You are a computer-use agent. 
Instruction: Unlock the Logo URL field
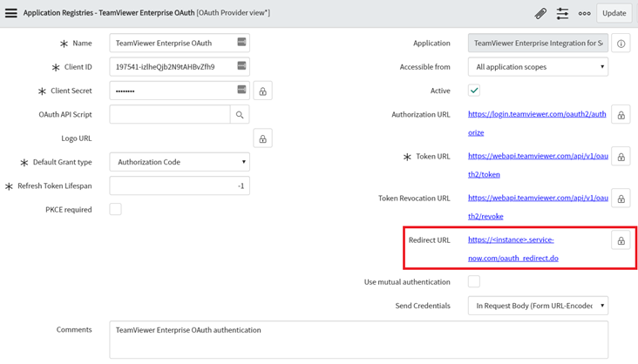[263, 138]
